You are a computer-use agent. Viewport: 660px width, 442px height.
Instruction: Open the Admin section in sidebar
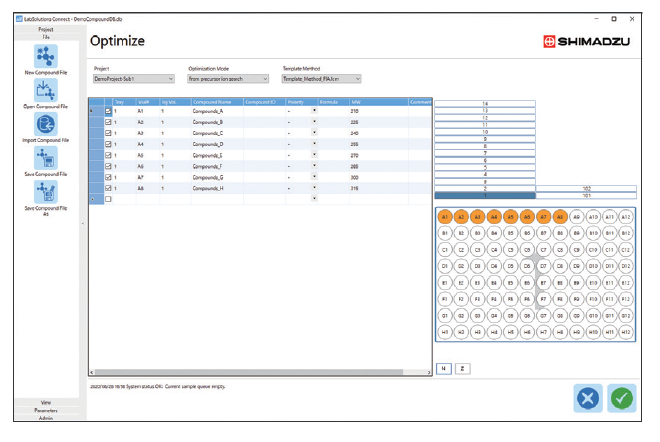point(46,418)
